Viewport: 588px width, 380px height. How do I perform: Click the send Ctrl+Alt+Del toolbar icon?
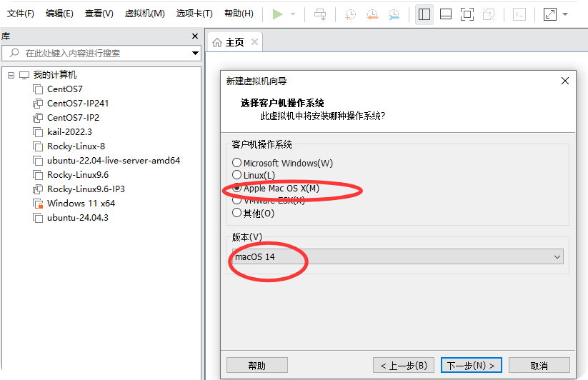coord(320,14)
